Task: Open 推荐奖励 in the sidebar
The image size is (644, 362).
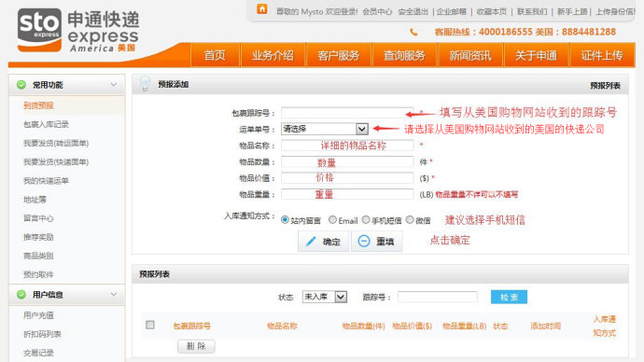Action: [x=38, y=237]
